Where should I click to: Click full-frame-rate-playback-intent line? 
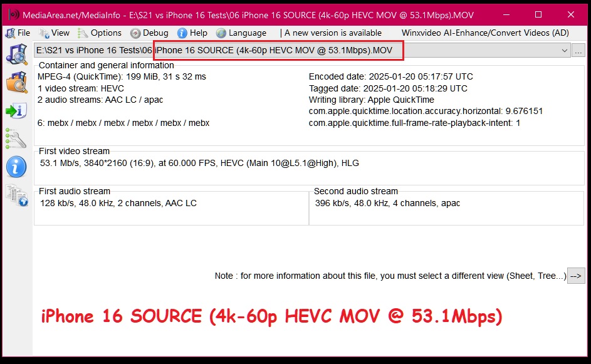click(x=414, y=123)
